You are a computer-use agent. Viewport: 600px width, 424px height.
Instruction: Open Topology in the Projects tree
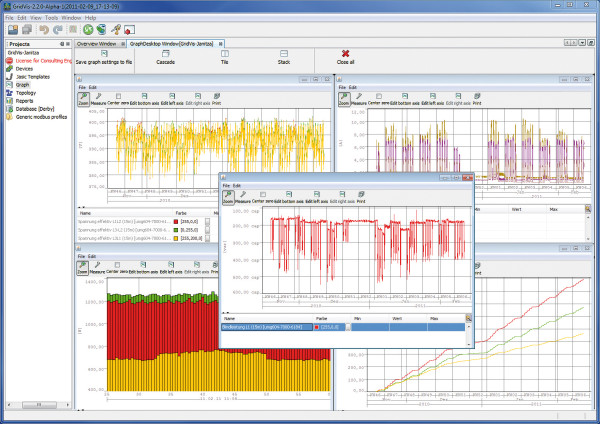tap(25, 94)
